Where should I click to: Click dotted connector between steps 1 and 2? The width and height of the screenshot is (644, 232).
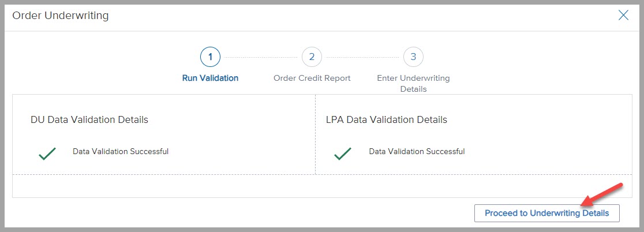261,57
